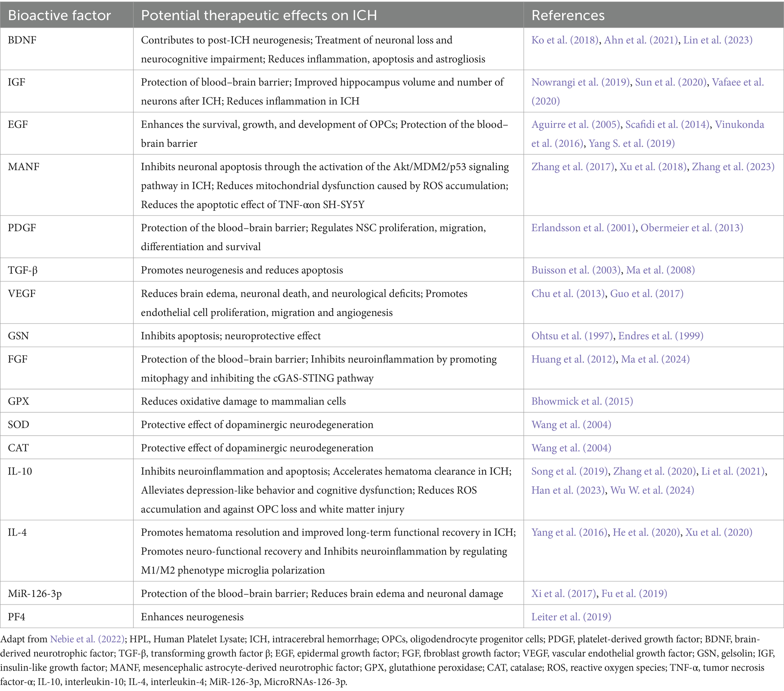Click 'Promotes neurogenesis and reduces apoptosis' text
The width and height of the screenshot is (784, 691).
(242, 270)
